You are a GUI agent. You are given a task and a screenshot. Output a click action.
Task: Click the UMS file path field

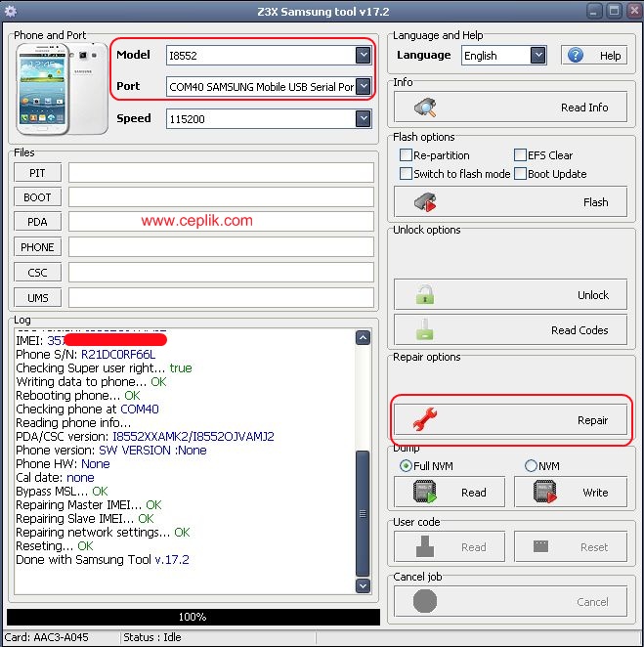221,298
